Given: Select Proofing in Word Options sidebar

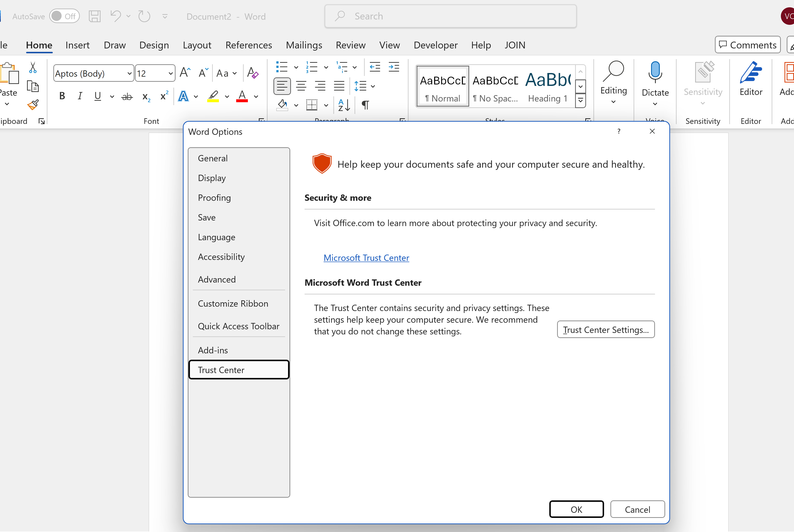Looking at the screenshot, I should (x=239, y=198).
